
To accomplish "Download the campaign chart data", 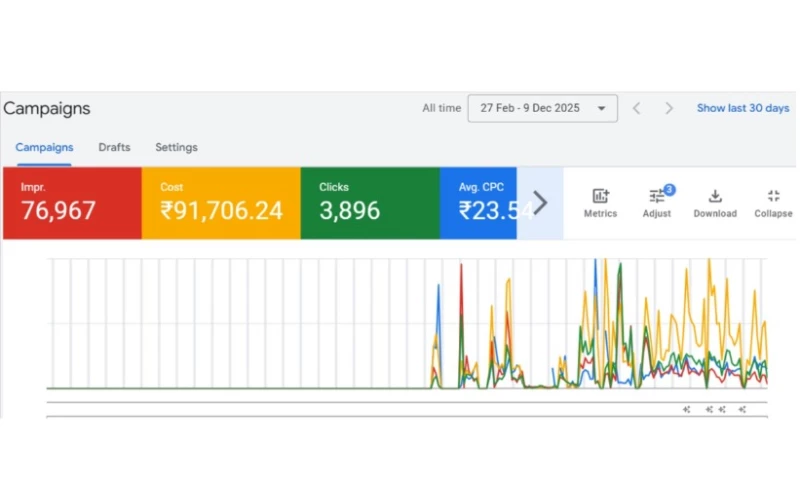I will click(x=715, y=203).
